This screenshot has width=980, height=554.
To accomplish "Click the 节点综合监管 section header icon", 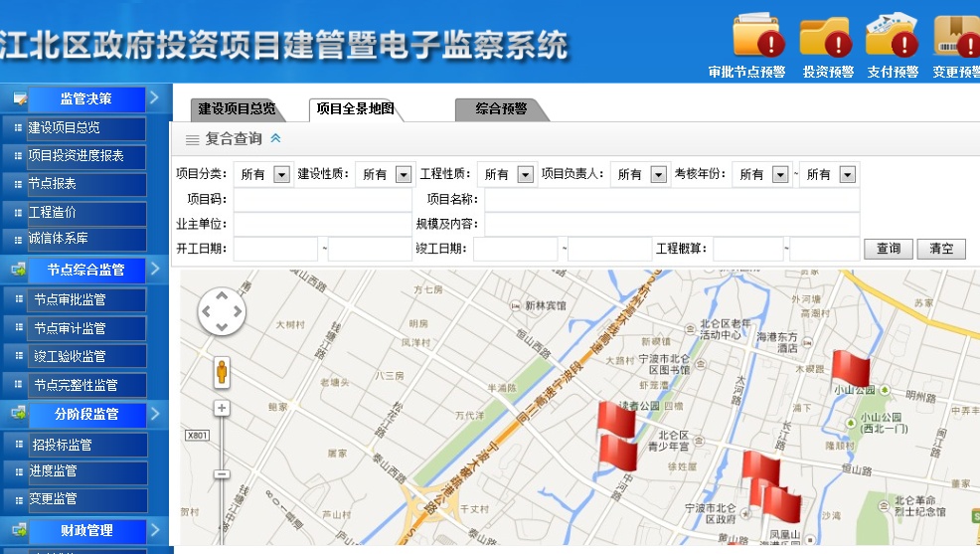I will 19,270.
